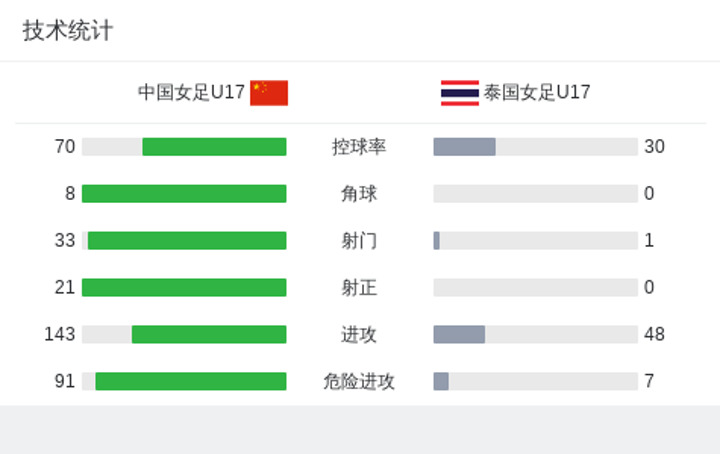The height and width of the screenshot is (454, 720).
Task: Open the 中国女足U17 team name
Action: point(191,92)
